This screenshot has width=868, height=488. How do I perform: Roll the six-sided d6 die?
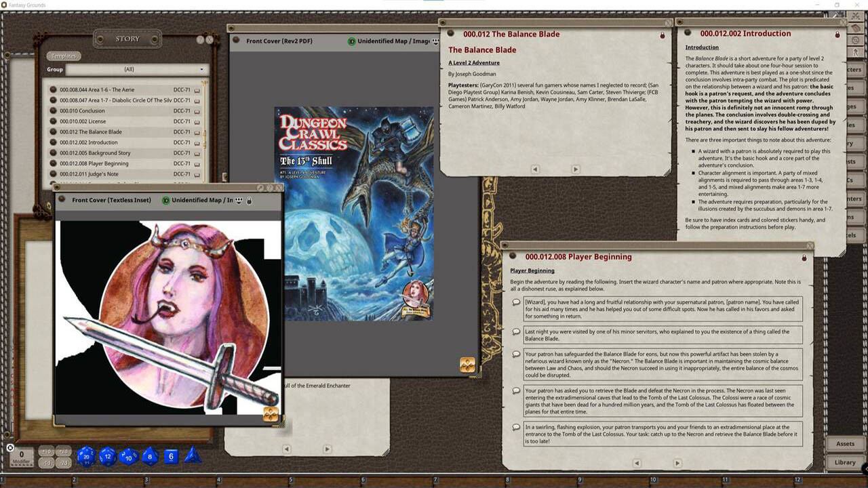(171, 456)
